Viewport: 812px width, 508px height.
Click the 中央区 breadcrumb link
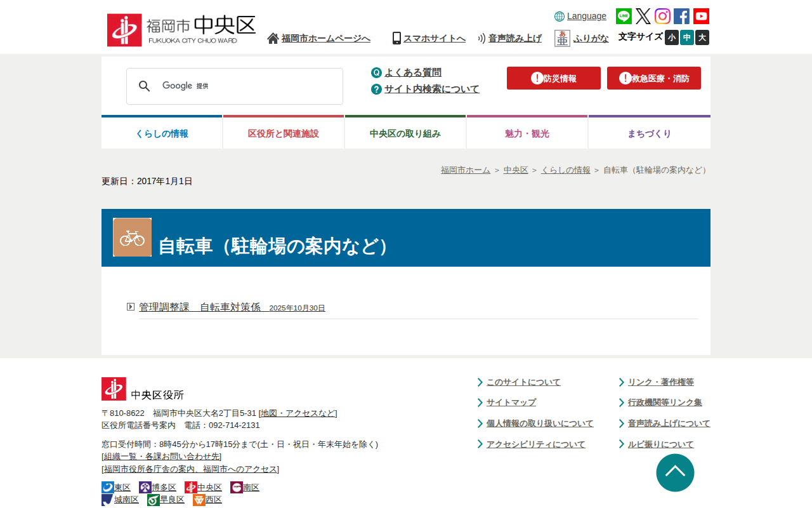click(516, 170)
